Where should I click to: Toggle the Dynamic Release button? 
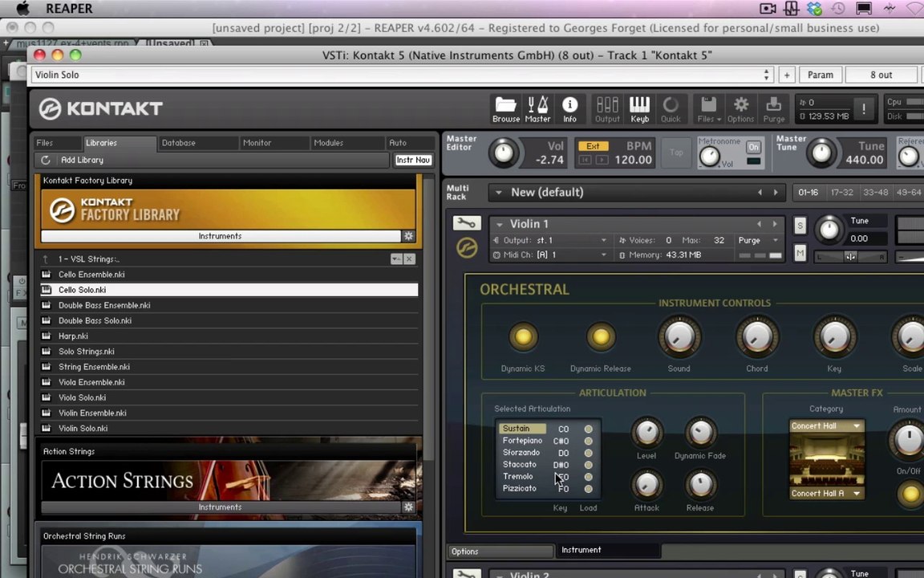click(601, 337)
